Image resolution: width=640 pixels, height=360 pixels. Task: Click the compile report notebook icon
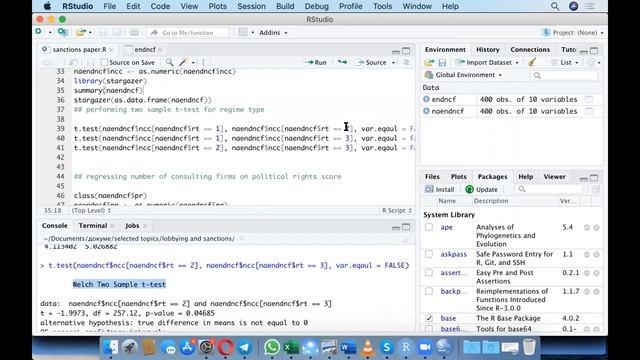(207, 62)
